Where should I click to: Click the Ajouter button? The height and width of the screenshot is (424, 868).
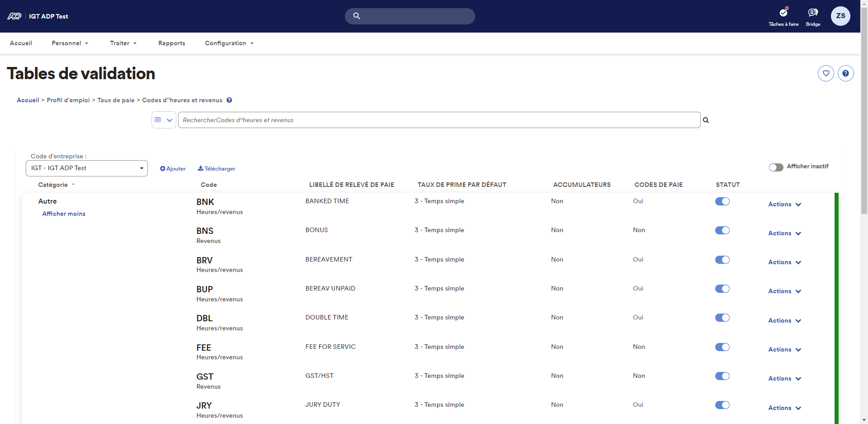[173, 169]
